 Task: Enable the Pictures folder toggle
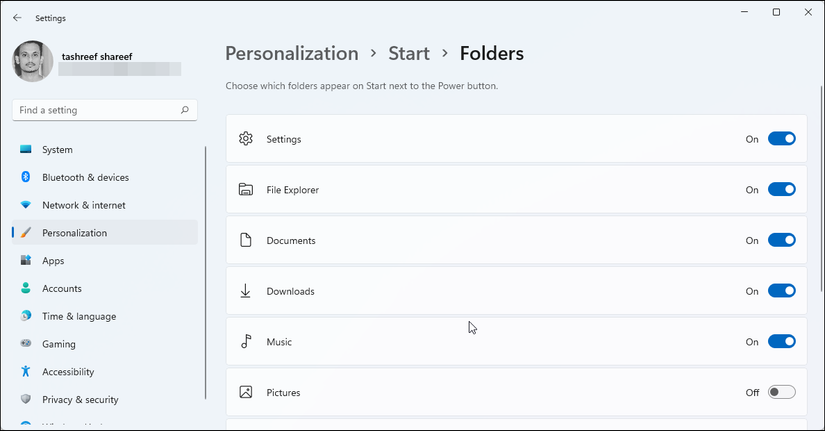coord(781,393)
